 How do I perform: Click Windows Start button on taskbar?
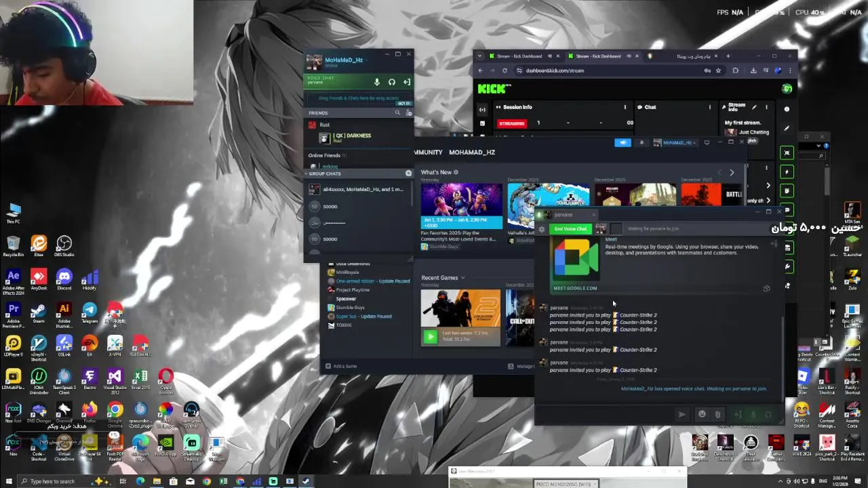[x=8, y=481]
